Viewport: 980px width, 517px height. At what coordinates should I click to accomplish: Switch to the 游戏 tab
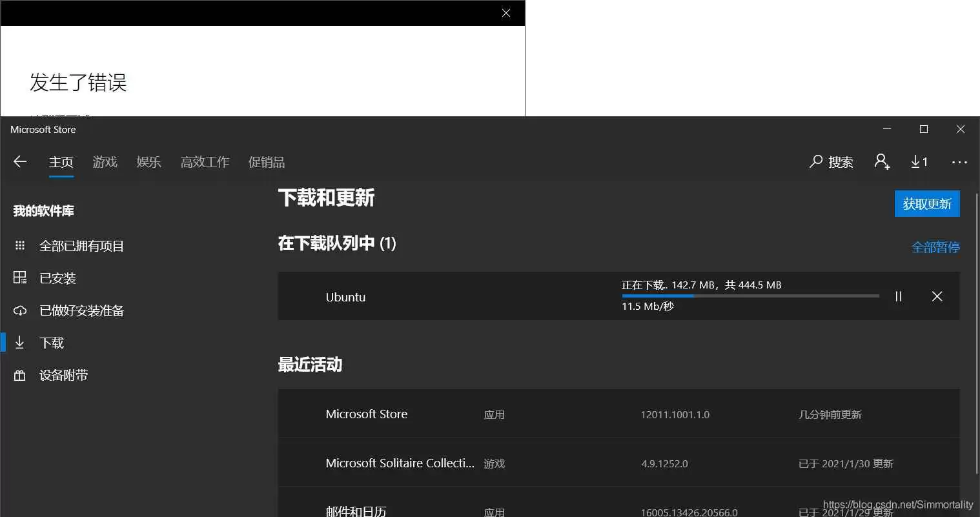105,162
